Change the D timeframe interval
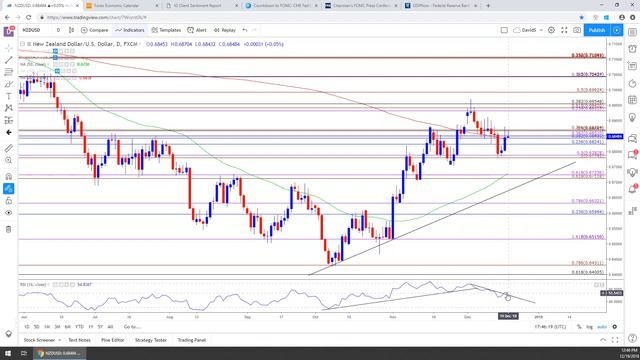Screen dimensions: 640x360 tap(58, 30)
